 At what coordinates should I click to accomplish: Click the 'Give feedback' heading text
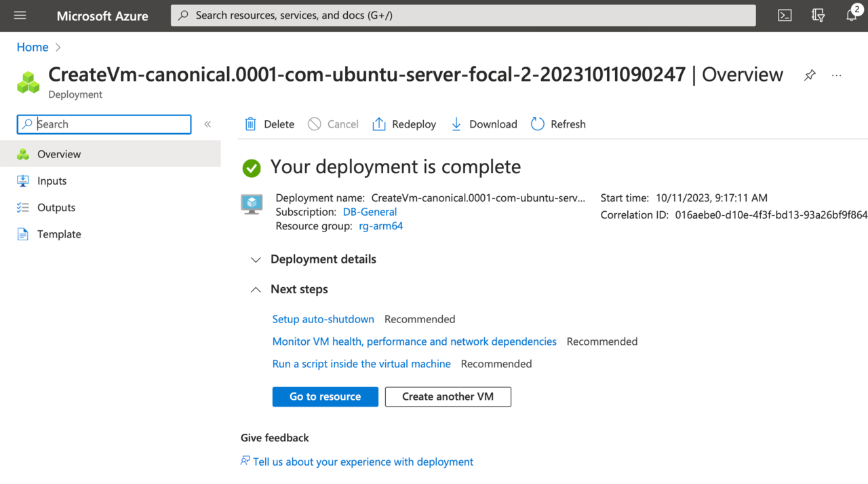tap(275, 438)
